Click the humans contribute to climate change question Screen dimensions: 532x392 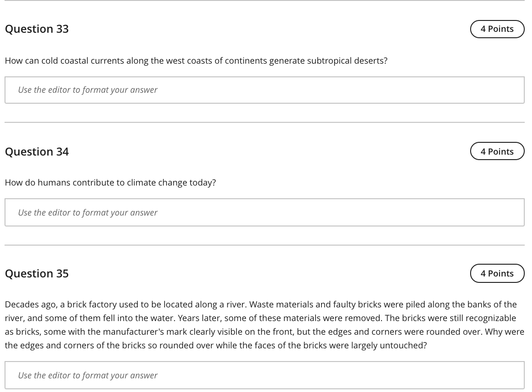click(x=110, y=182)
